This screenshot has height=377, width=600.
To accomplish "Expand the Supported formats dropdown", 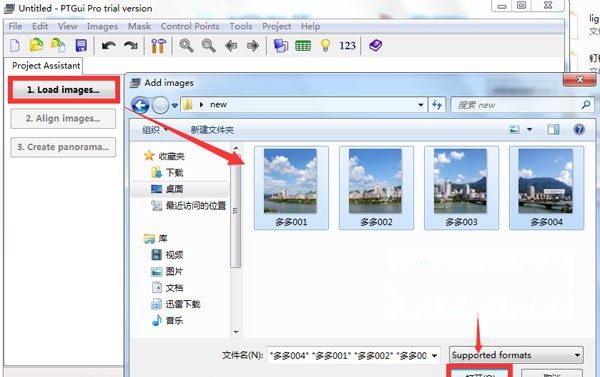I will tap(516, 355).
